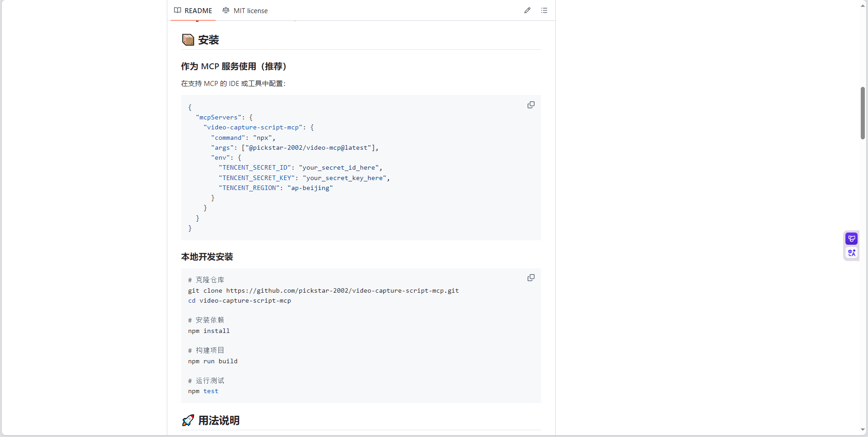Click the law scale icon beside MIT license
Screen dimensions: 868x437
pyautogui.click(x=226, y=10)
